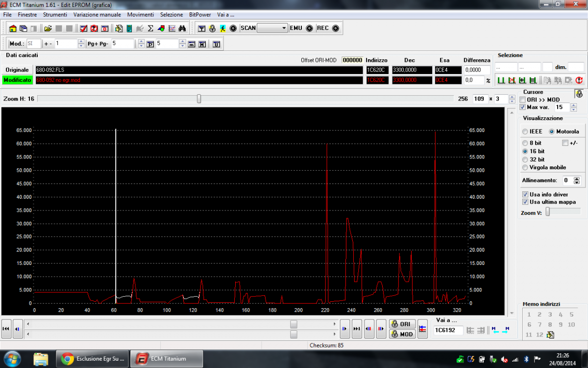
Task: Uncheck Usa info driver checkbox
Action: click(x=525, y=194)
